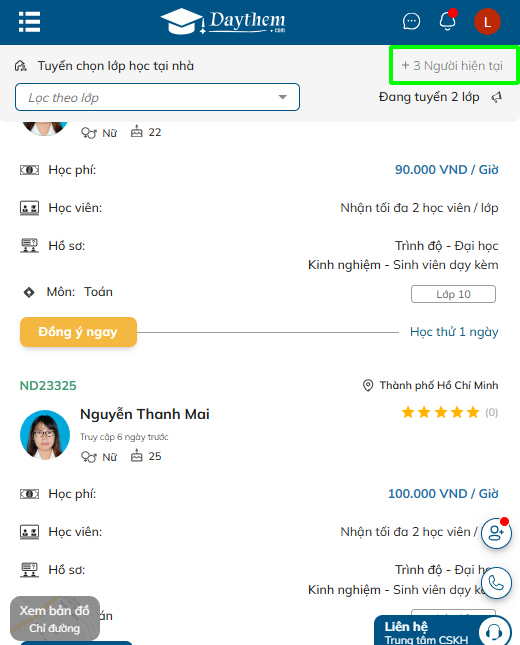Open notifications bell
The height and width of the screenshot is (645, 520).
point(448,21)
